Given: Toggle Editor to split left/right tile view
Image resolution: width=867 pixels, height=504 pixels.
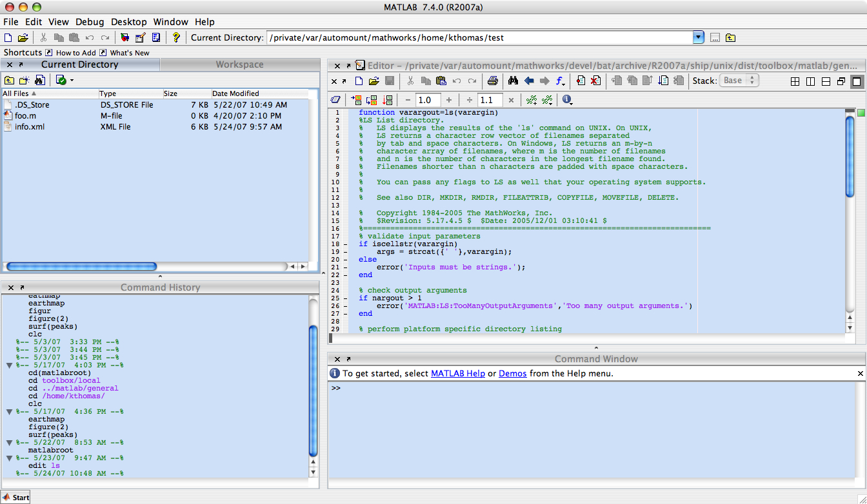Looking at the screenshot, I should [x=810, y=81].
